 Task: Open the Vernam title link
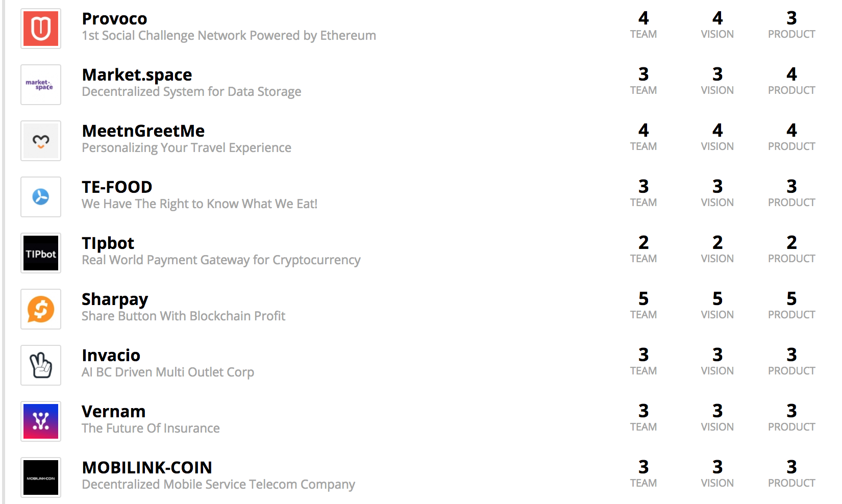113,412
